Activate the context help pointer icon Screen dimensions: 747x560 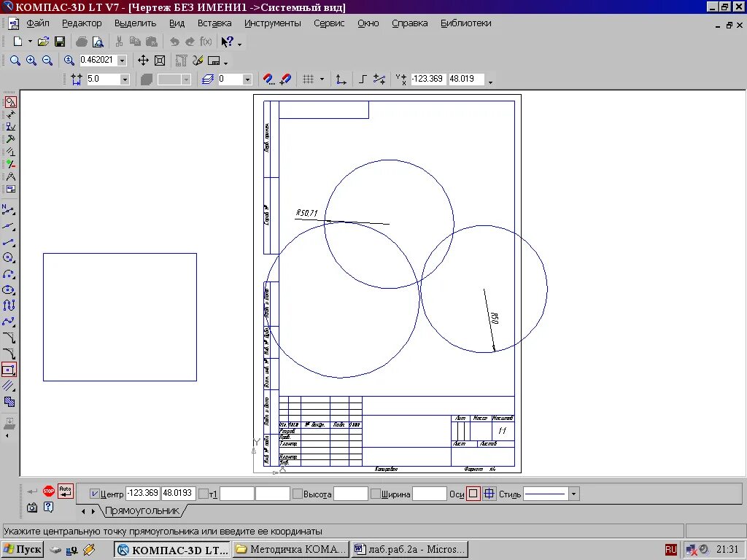(228, 42)
